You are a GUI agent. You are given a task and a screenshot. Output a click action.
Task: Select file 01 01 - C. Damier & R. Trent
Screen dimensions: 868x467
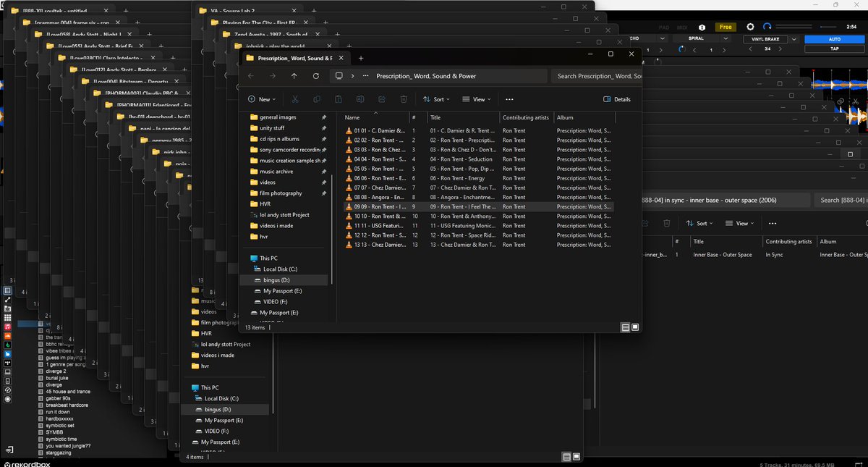pyautogui.click(x=478, y=131)
